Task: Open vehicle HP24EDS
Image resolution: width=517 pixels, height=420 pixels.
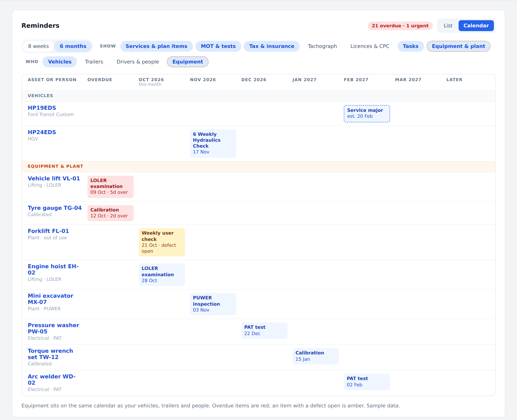Action: tap(42, 132)
